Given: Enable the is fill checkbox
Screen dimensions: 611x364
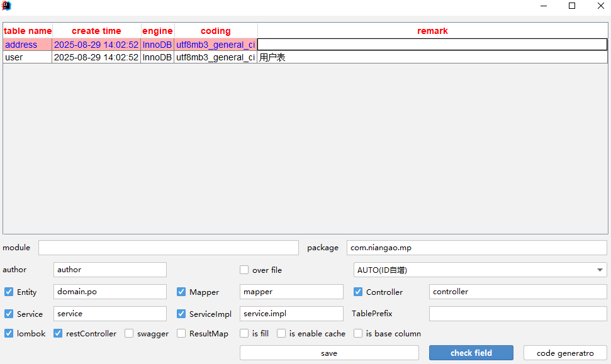Looking at the screenshot, I should pyautogui.click(x=244, y=333).
